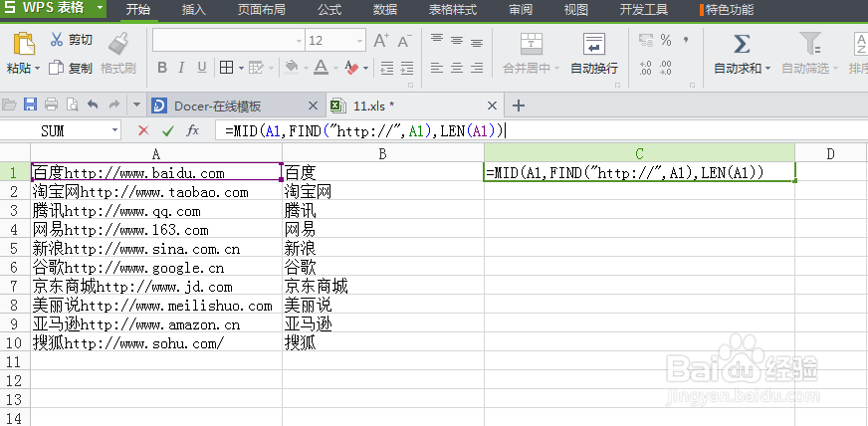Toggle Bold formatting
The height and width of the screenshot is (426, 868).
pos(162,68)
